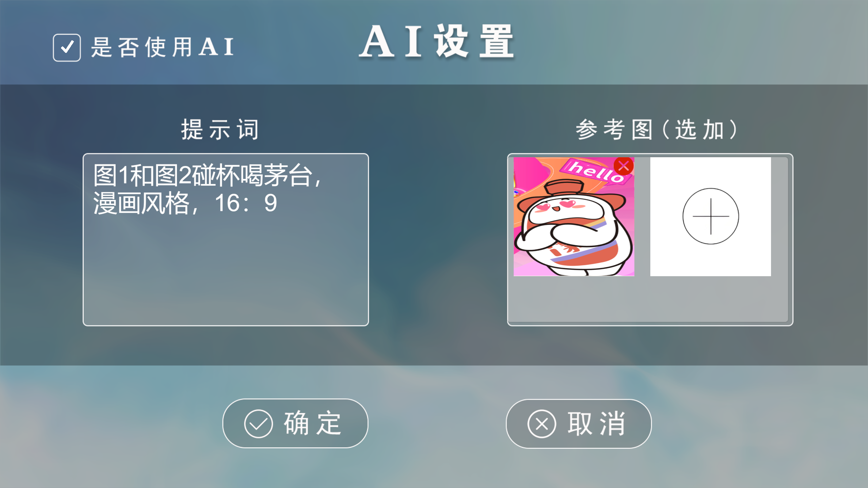
Task: Click the 提示词 heading label
Action: pyautogui.click(x=220, y=129)
